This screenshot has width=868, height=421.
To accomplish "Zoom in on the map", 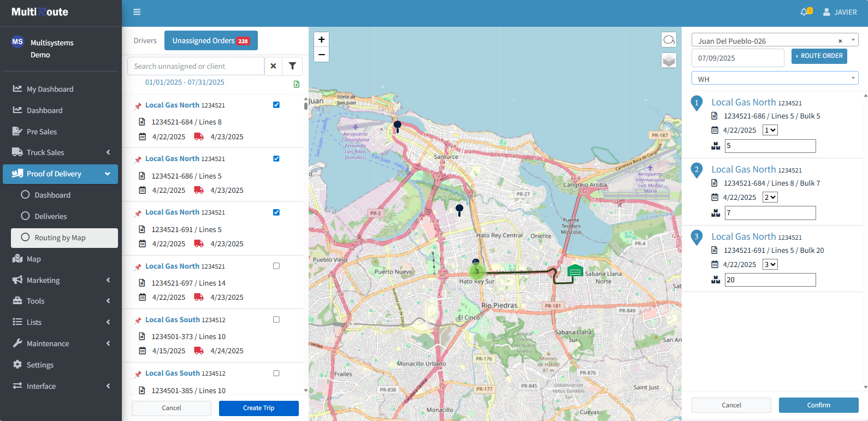I will 322,39.
